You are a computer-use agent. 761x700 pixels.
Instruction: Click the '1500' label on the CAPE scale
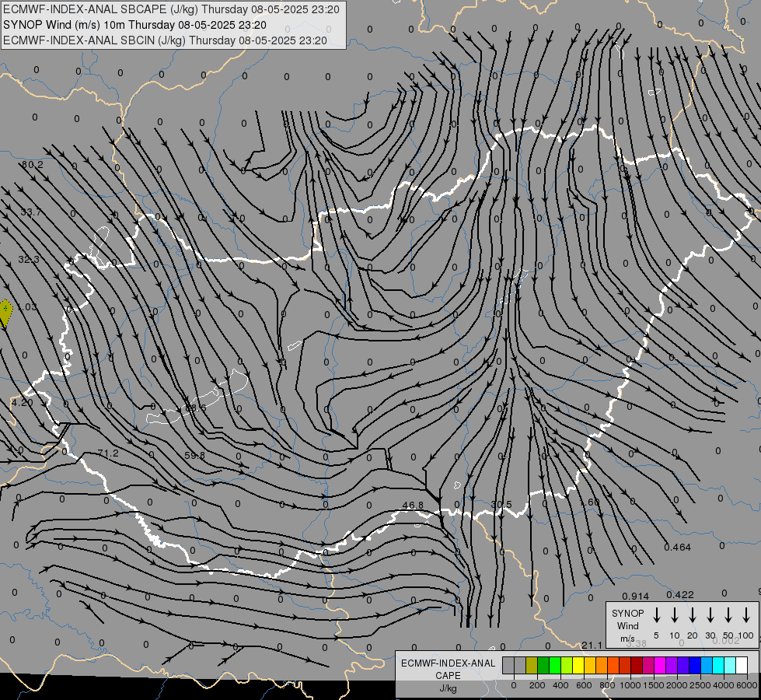[x=654, y=685]
